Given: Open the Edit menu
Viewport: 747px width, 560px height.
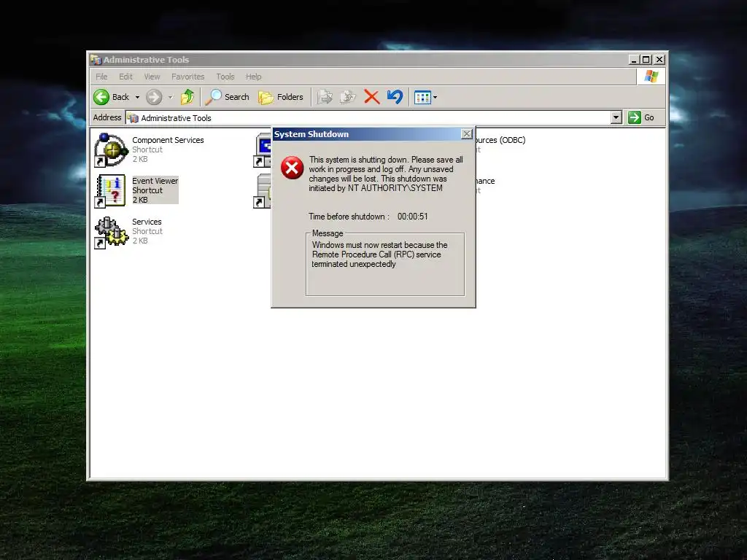Looking at the screenshot, I should 125,77.
